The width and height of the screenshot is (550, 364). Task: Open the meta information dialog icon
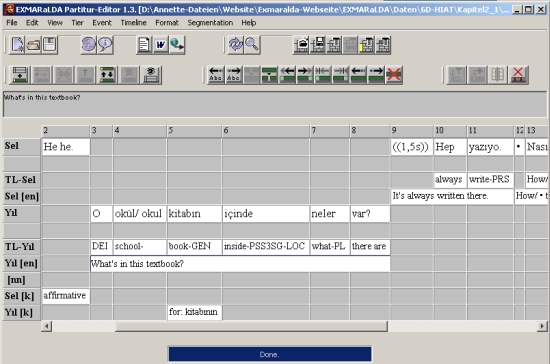click(x=88, y=45)
